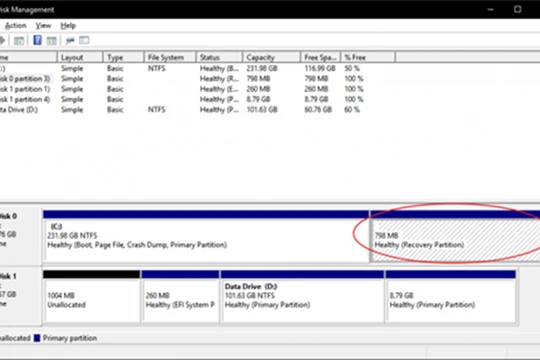Screen dimensions: 540x360
Task: Minimize the Disk Management window
Action: (x=491, y=9)
